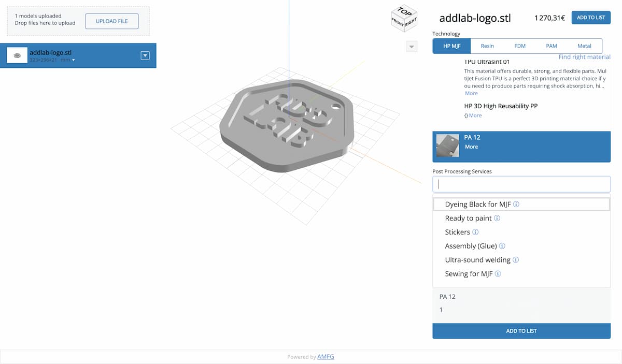Switch to the Resin technology tab
This screenshot has height=364, width=622.
(x=487, y=46)
